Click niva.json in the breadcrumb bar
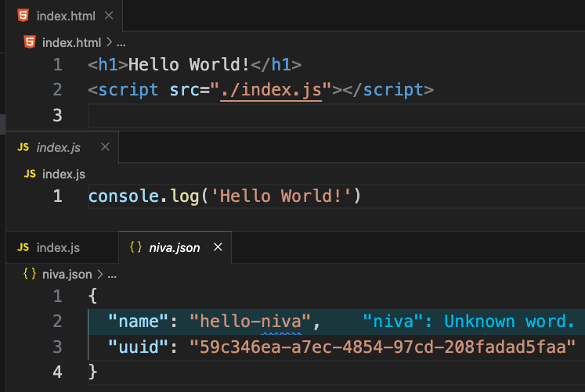585x392 pixels. pyautogui.click(x=67, y=275)
